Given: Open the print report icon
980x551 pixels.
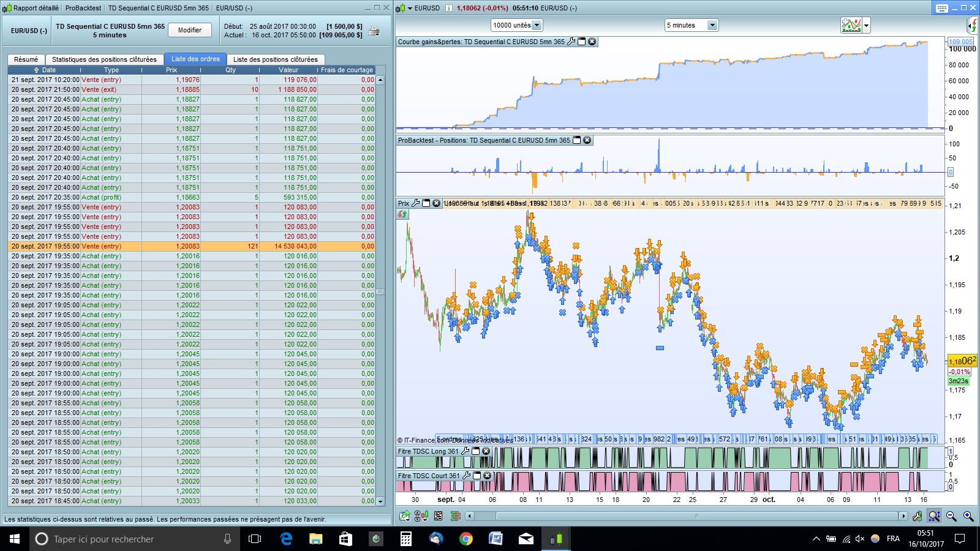Looking at the screenshot, I should tap(374, 31).
